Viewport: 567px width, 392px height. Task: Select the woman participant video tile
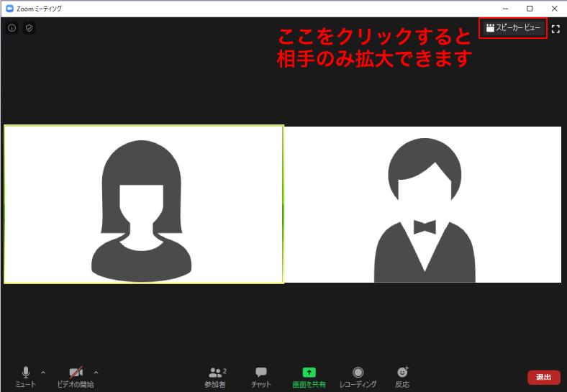[x=144, y=204]
